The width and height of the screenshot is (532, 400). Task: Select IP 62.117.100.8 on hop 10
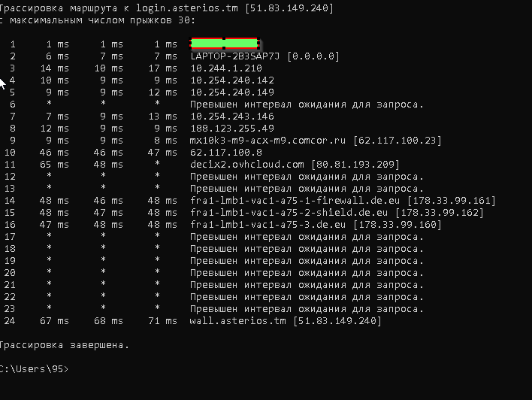[226, 153]
